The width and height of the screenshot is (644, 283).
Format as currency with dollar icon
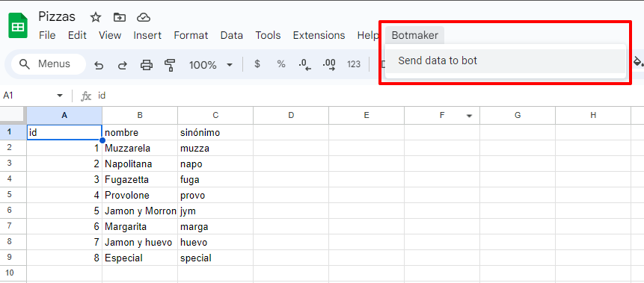(x=257, y=64)
